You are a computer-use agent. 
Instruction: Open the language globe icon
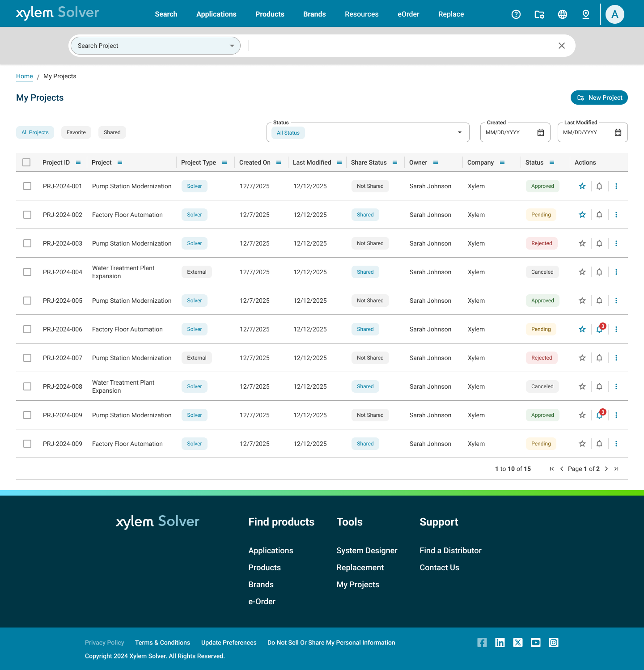(x=563, y=14)
